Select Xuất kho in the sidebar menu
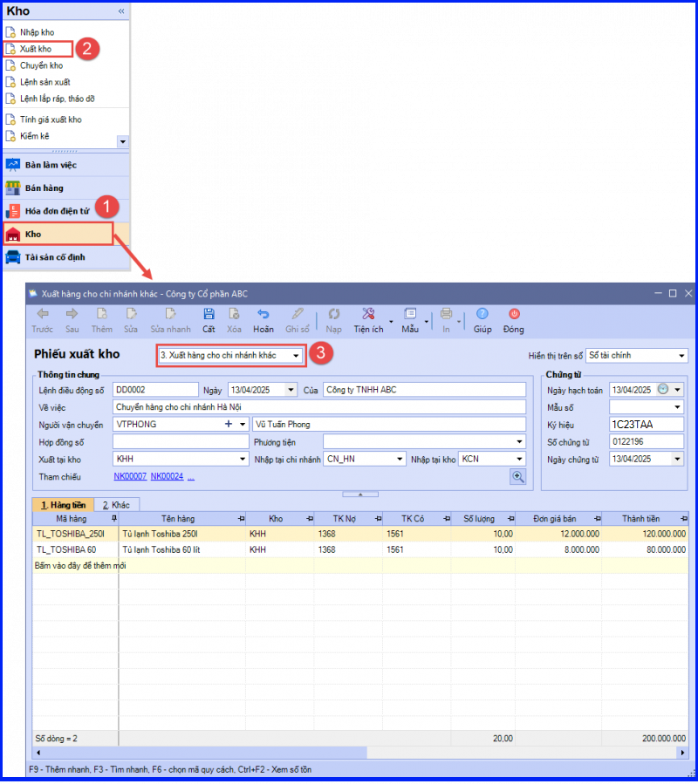The height and width of the screenshot is (784, 698). (x=36, y=49)
